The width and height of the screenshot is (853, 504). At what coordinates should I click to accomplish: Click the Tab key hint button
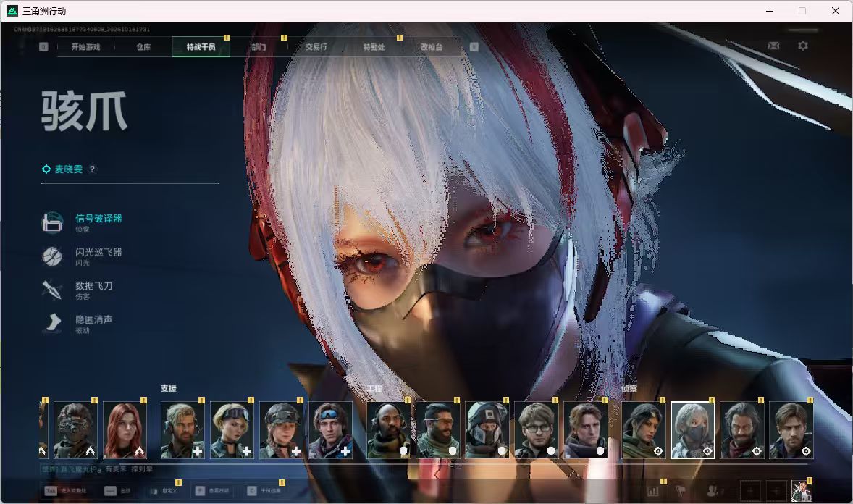(x=65, y=491)
